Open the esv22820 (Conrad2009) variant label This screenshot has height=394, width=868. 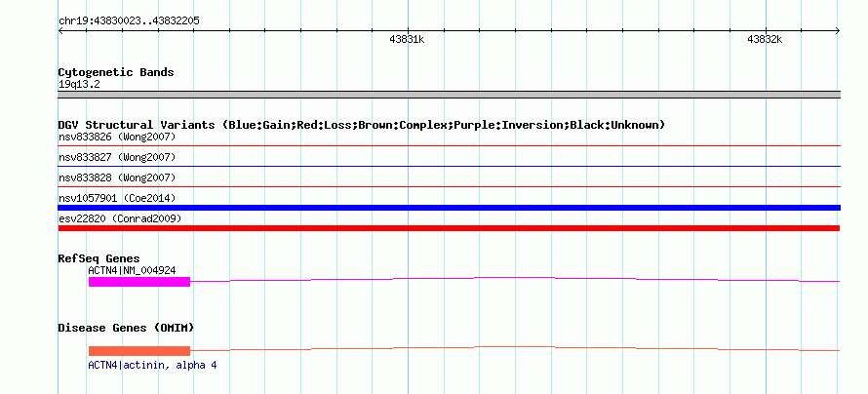(120, 219)
